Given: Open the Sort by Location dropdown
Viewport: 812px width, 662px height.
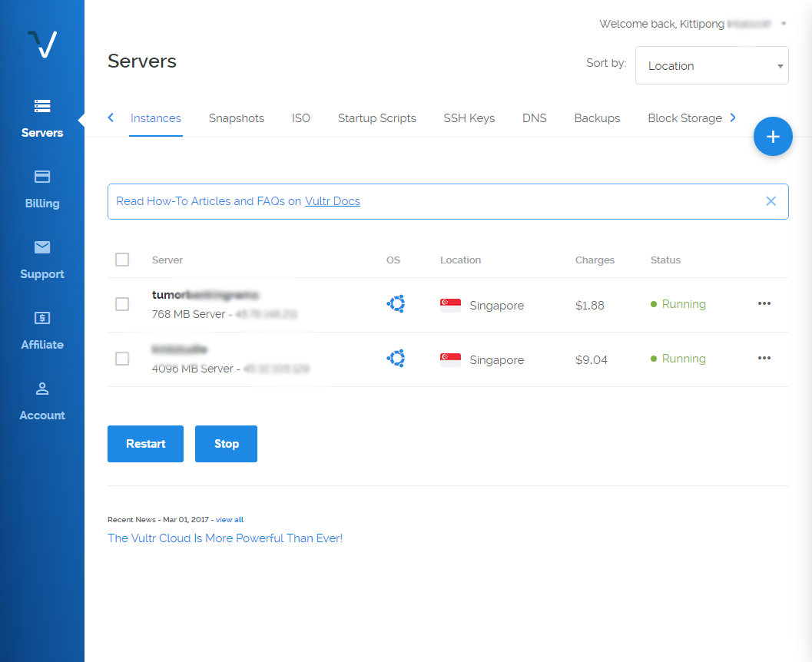Looking at the screenshot, I should [x=711, y=66].
